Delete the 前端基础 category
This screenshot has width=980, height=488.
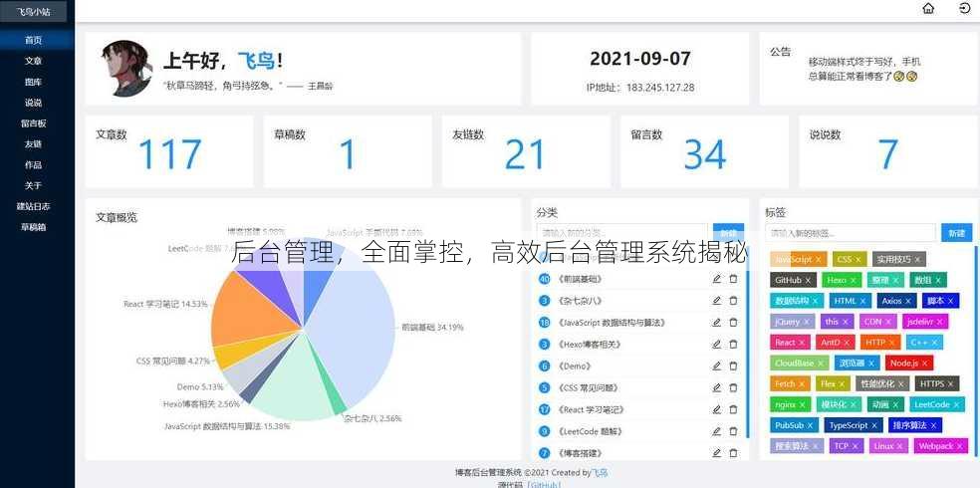[733, 279]
